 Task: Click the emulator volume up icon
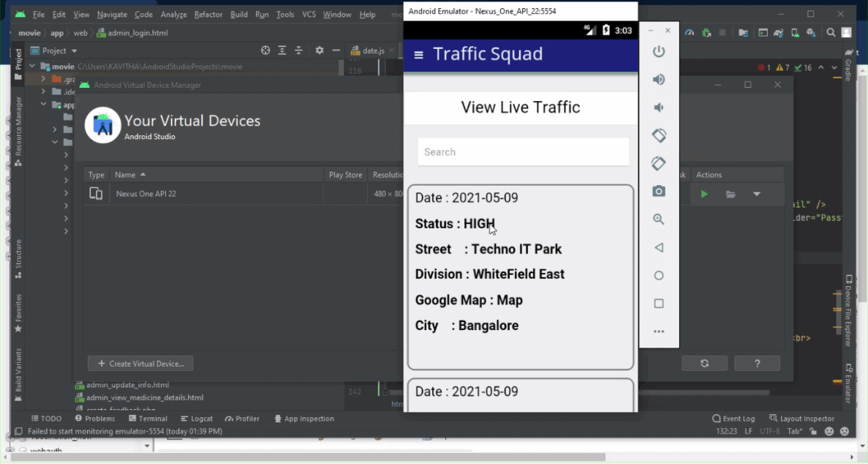tap(659, 79)
